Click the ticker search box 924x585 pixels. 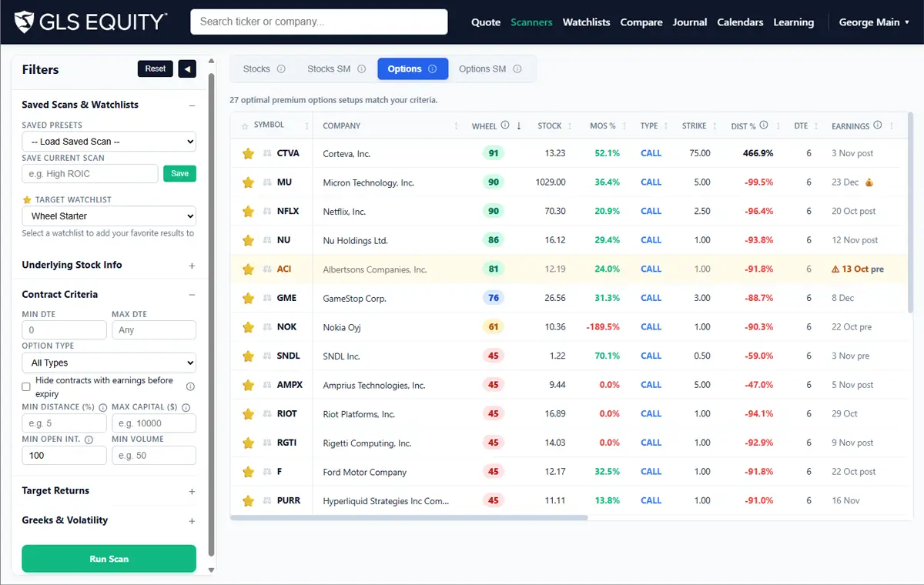pos(319,22)
